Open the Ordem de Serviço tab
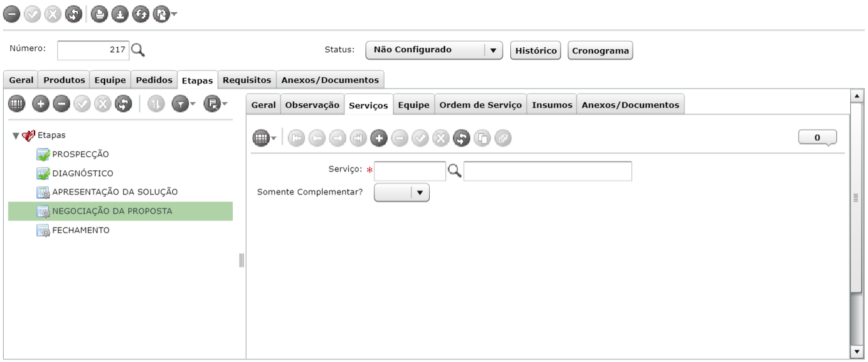The image size is (868, 362). (480, 105)
